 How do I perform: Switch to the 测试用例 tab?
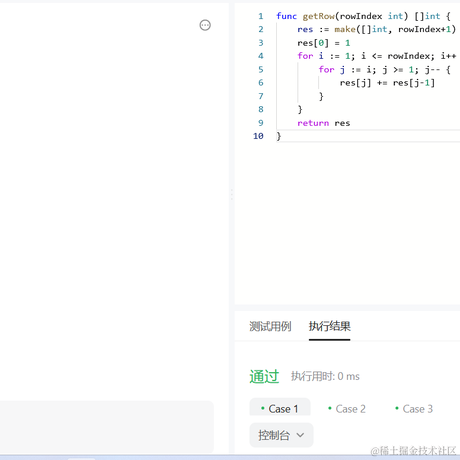(x=270, y=326)
